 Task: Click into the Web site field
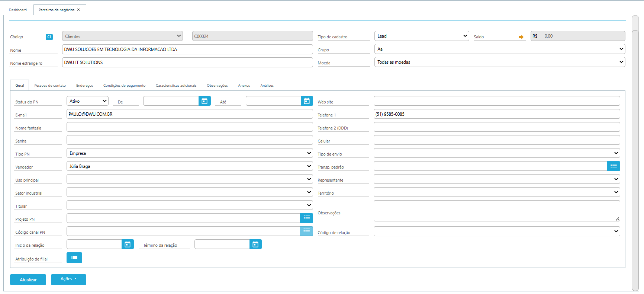pyautogui.click(x=497, y=101)
